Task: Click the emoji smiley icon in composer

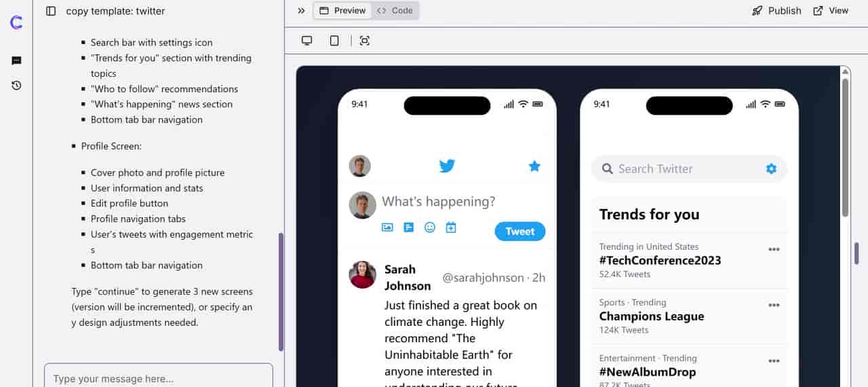Action: [x=430, y=227]
